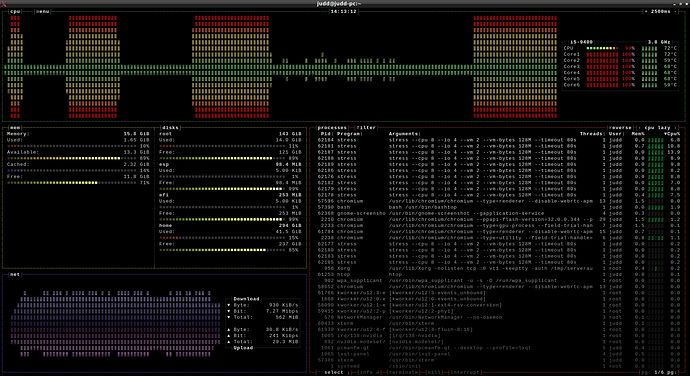Select stress process with PID 62187
Viewport: 690px width, 376px height.
[499, 152]
